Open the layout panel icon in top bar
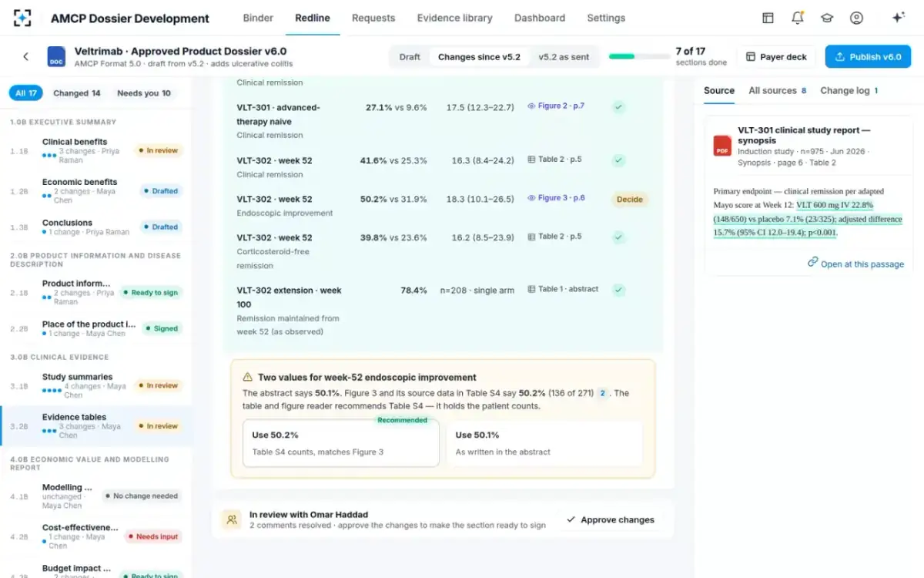Viewport: 924px width, 578px height. point(768,18)
